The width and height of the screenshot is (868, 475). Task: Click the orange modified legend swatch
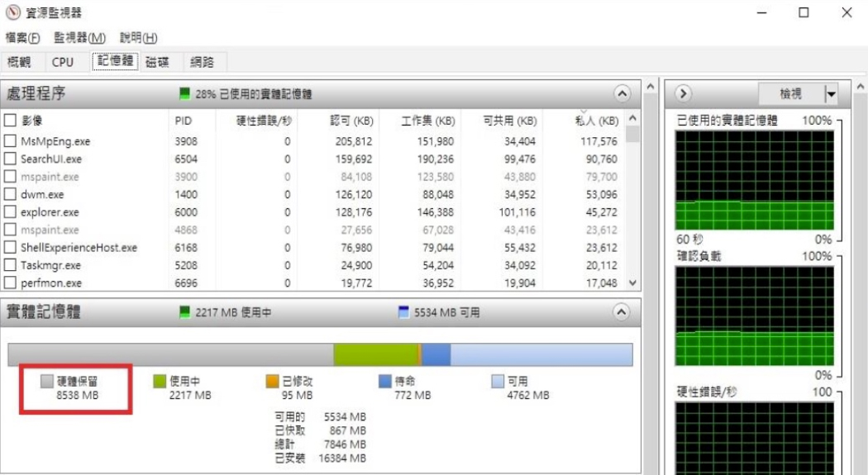(272, 381)
